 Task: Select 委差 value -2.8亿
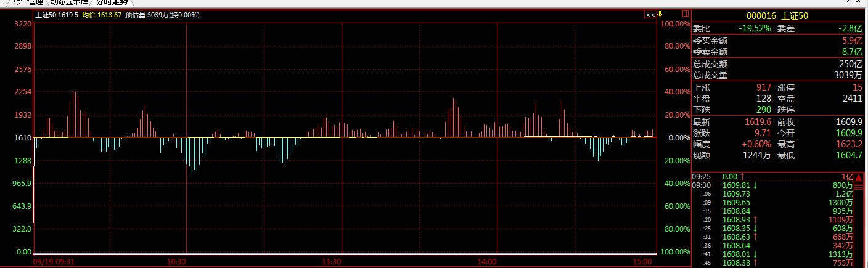coord(850,28)
